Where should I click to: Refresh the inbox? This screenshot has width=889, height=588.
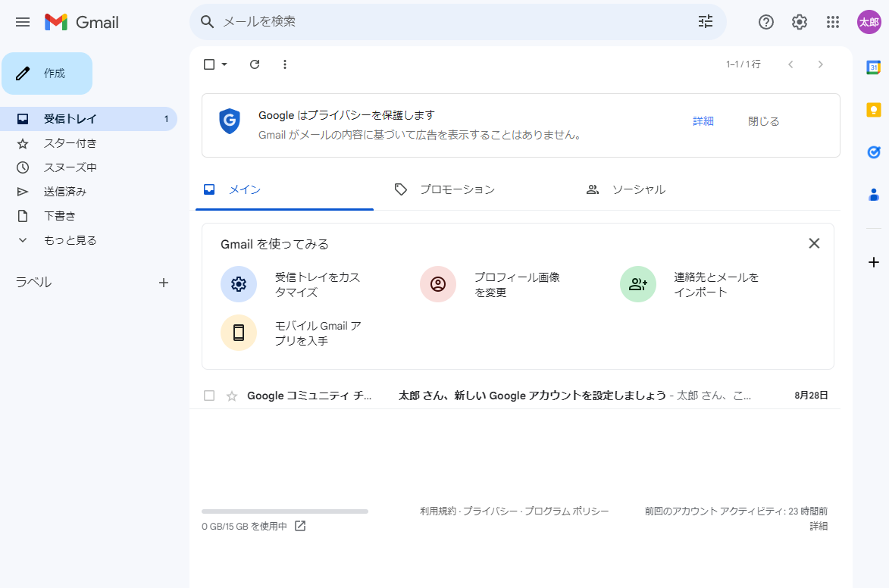point(255,64)
